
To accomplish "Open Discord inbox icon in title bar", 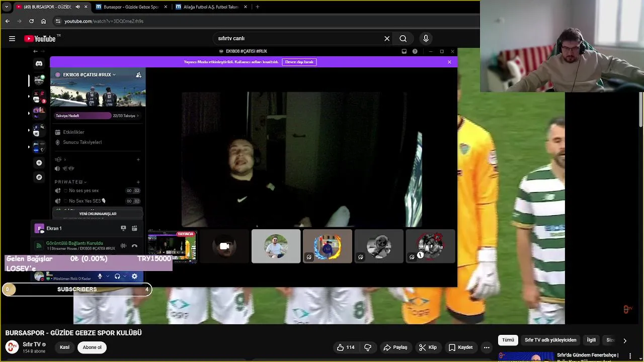I will point(404,51).
